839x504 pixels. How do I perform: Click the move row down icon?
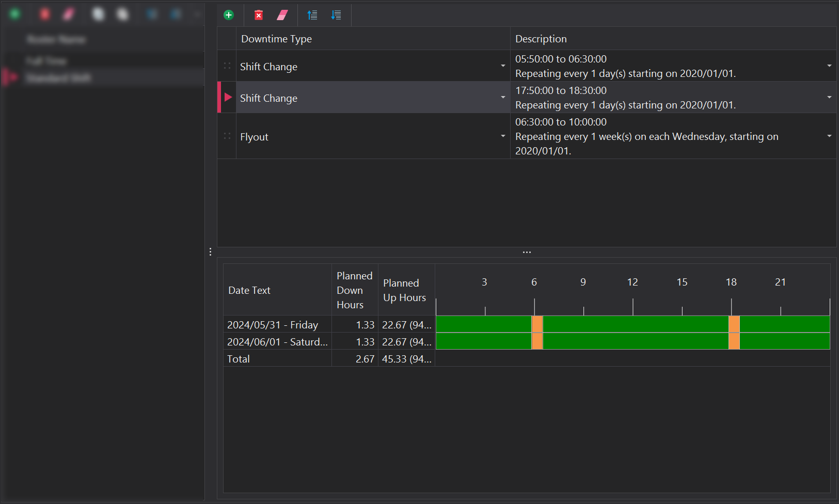[336, 15]
